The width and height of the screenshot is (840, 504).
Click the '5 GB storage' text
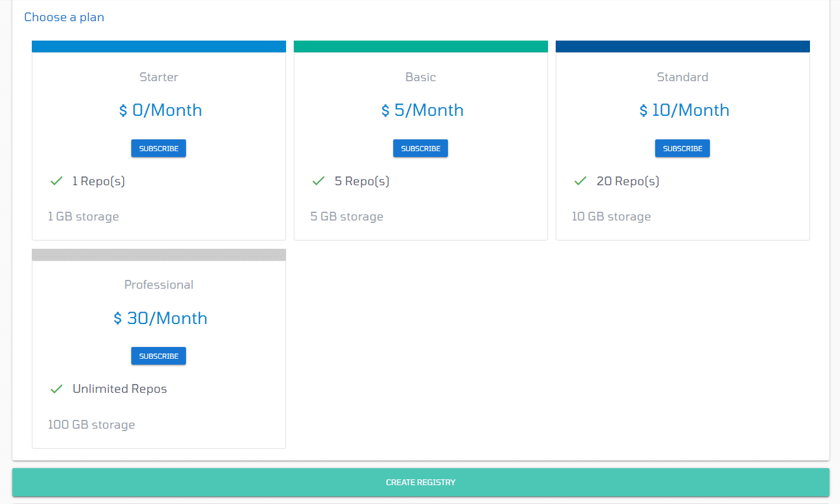(x=347, y=216)
